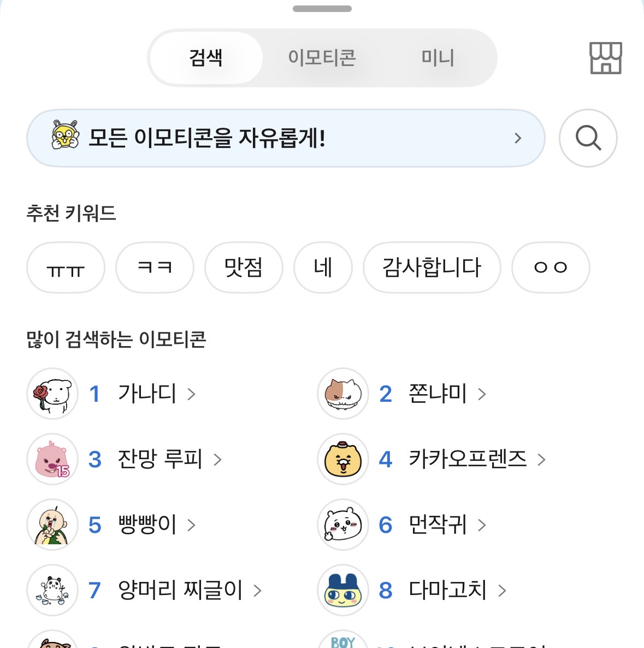644x648 pixels.
Task: Open the emoticon store icon
Action: (605, 58)
